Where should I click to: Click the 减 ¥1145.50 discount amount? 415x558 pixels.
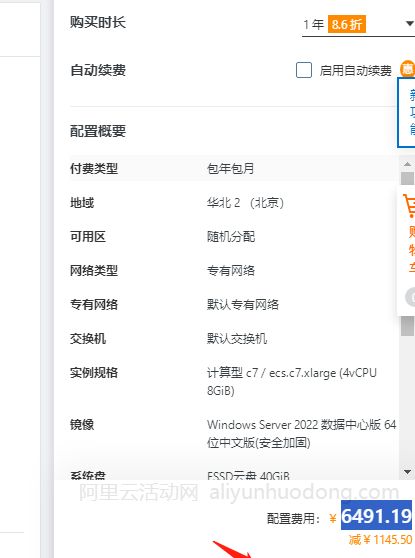(x=380, y=539)
